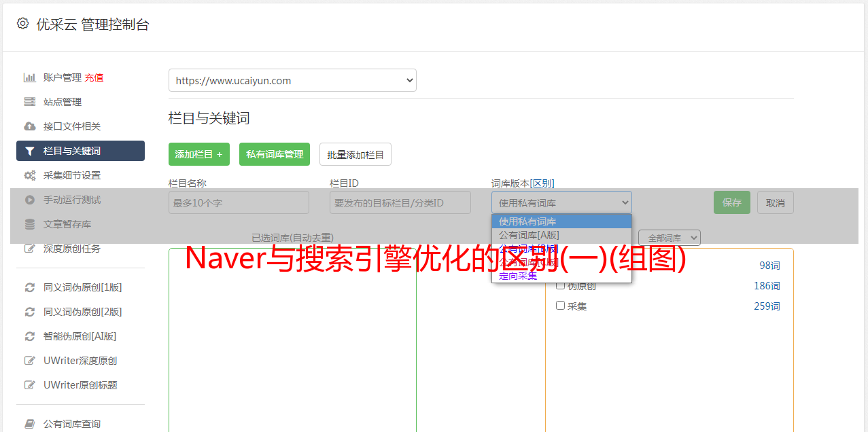Click the edit icon for UWriter深度原创

click(x=29, y=361)
